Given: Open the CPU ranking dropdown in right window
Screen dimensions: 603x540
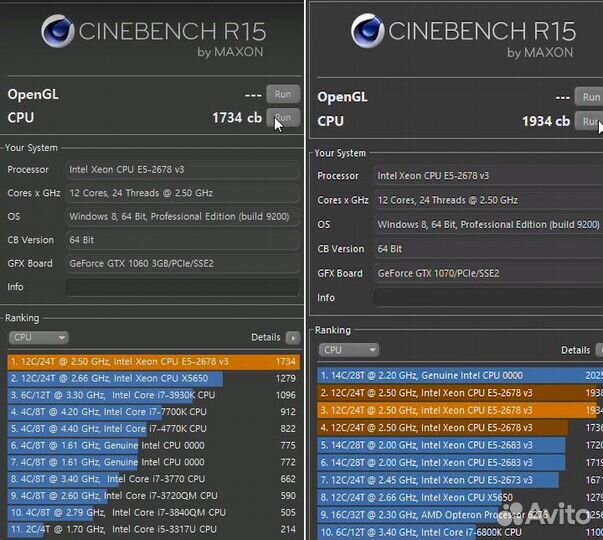Looking at the screenshot, I should click(x=348, y=350).
